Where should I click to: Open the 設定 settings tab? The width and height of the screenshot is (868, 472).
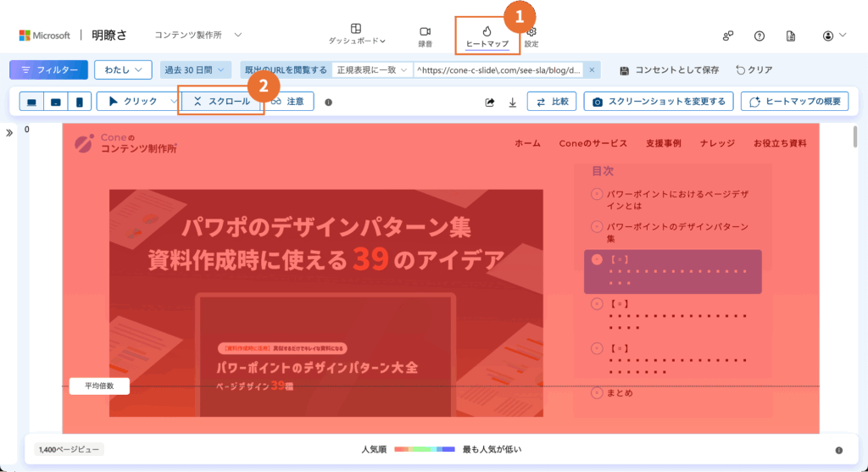tap(531, 36)
